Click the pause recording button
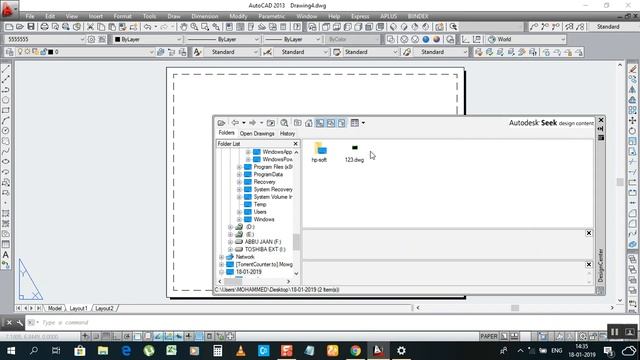 (614, 332)
